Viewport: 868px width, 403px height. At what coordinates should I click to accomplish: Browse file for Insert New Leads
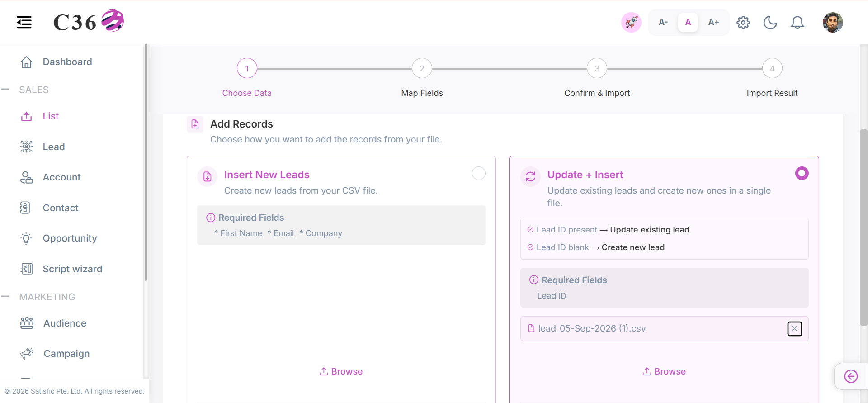tap(341, 371)
